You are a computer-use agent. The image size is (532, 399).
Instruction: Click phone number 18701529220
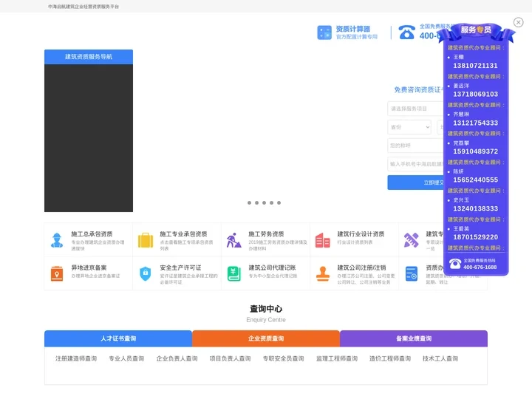(475, 237)
